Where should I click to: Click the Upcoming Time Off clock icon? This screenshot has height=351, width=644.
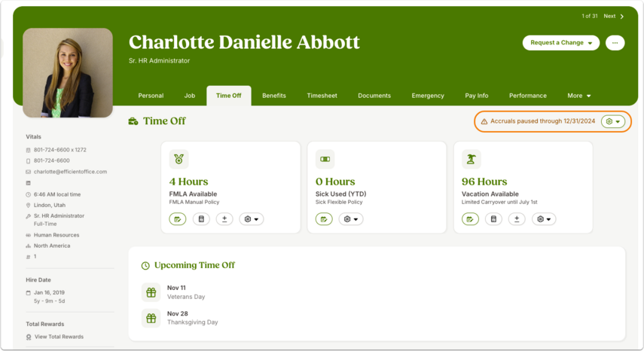point(145,266)
